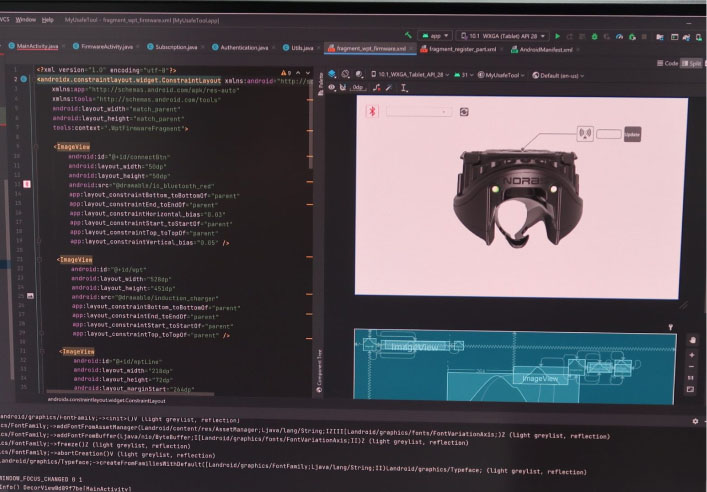Click the editor's horizontal scrollbar
Screen dimensions: 707x492
click(129, 393)
